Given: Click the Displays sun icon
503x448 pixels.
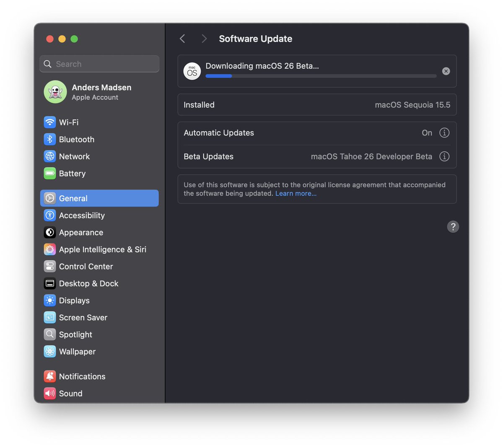Looking at the screenshot, I should (x=50, y=300).
